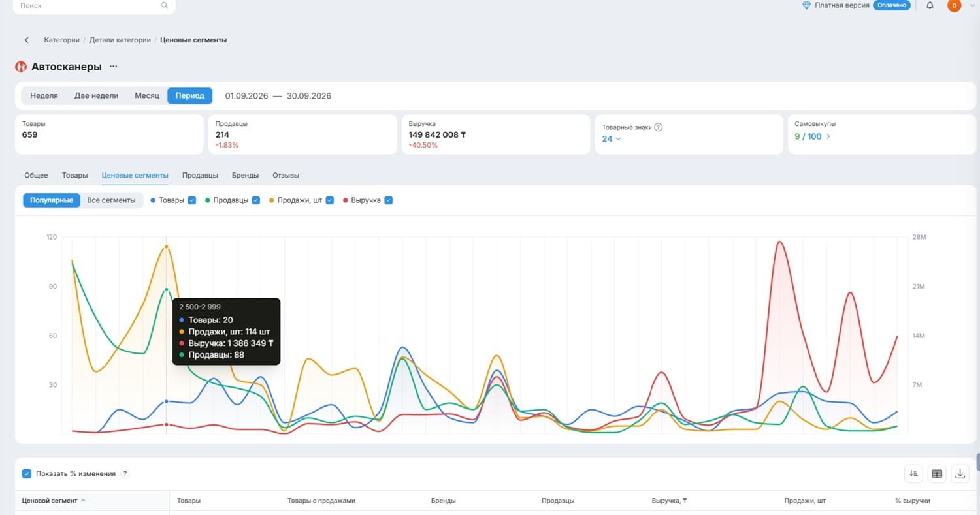Viewport: 980px width, 515px height.
Task: Expand the Товарные знаки 24 dropdown
Action: point(612,138)
